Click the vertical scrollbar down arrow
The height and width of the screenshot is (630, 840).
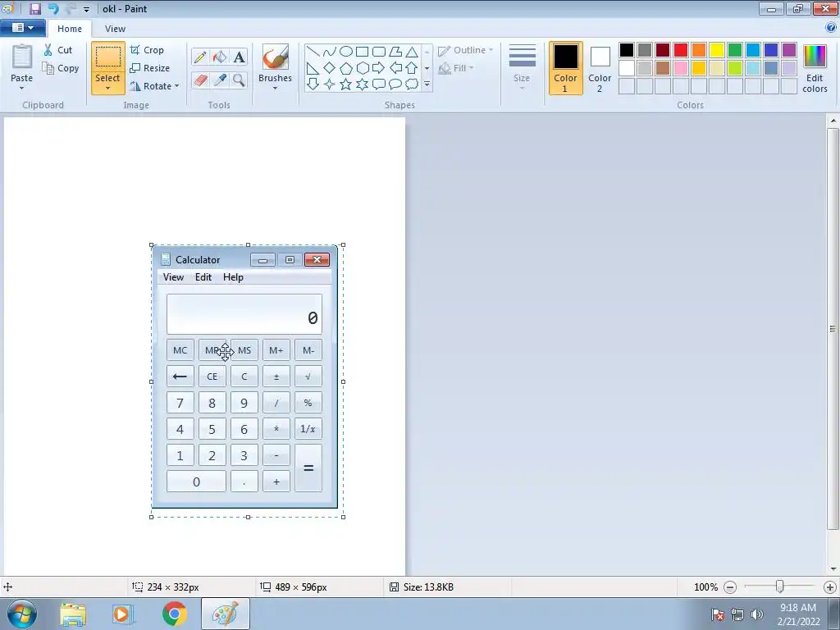point(833,569)
